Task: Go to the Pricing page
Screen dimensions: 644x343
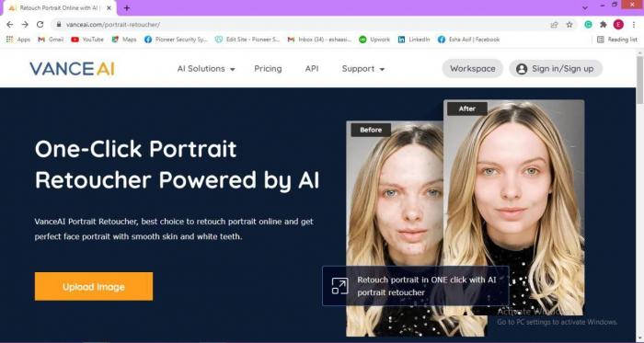Action: click(x=268, y=69)
